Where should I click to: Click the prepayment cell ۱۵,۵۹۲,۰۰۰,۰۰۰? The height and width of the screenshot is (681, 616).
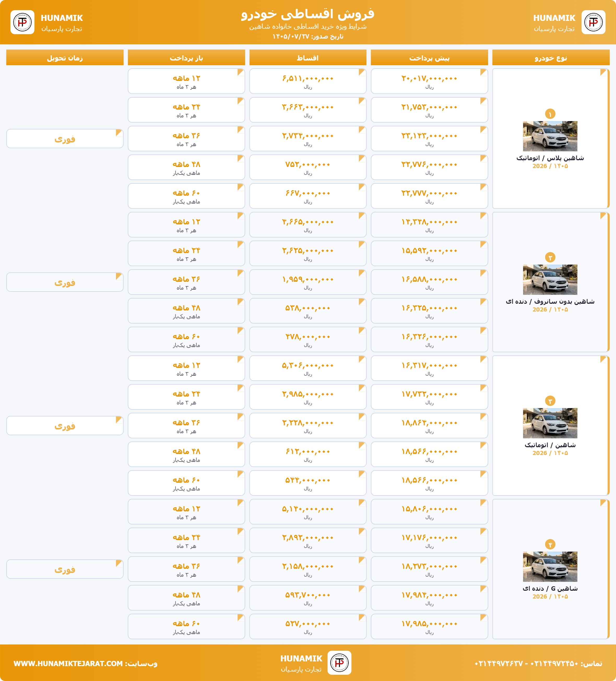coord(429,254)
